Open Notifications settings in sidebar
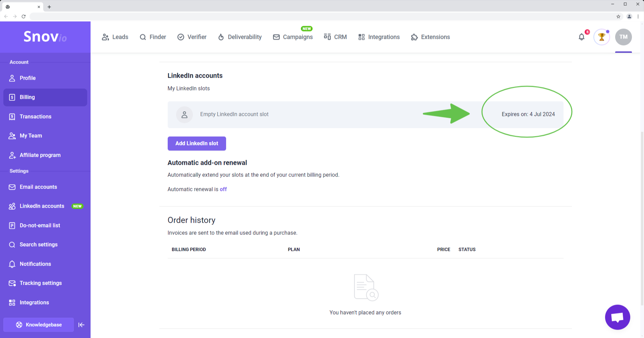 [45, 264]
